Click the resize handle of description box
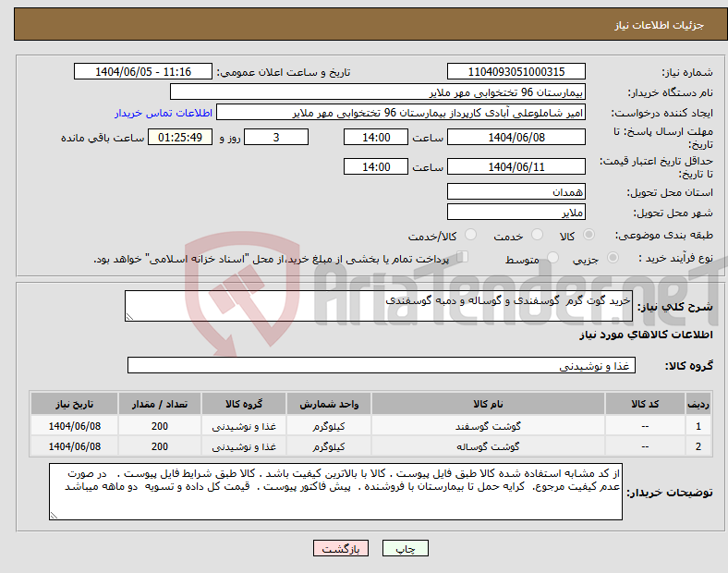 click(x=129, y=317)
